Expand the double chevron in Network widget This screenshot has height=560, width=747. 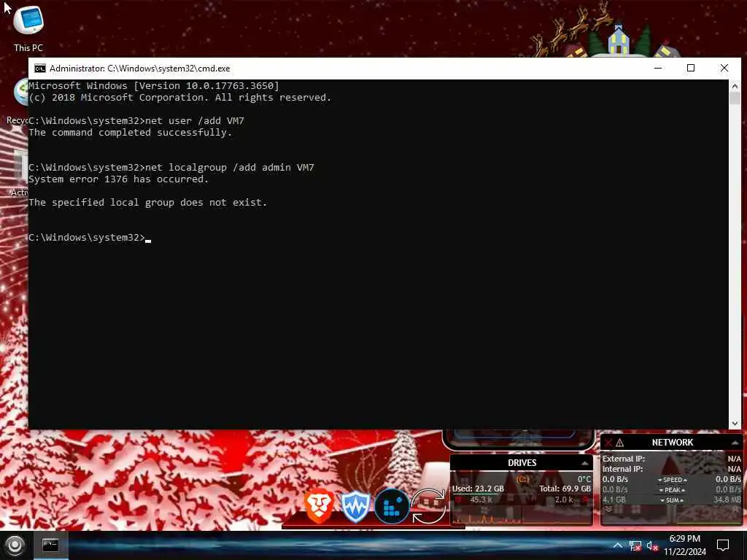[608, 509]
